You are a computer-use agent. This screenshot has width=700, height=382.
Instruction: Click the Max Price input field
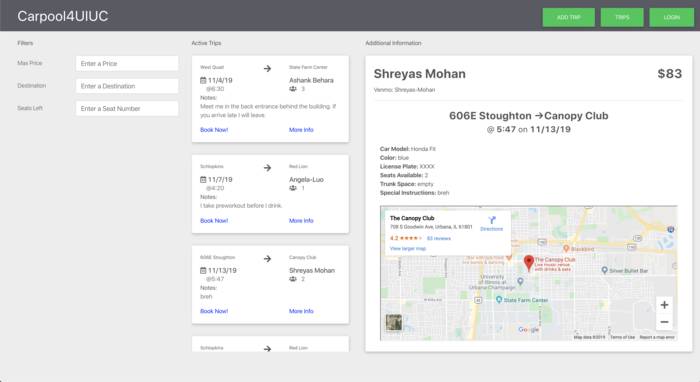[x=127, y=63]
